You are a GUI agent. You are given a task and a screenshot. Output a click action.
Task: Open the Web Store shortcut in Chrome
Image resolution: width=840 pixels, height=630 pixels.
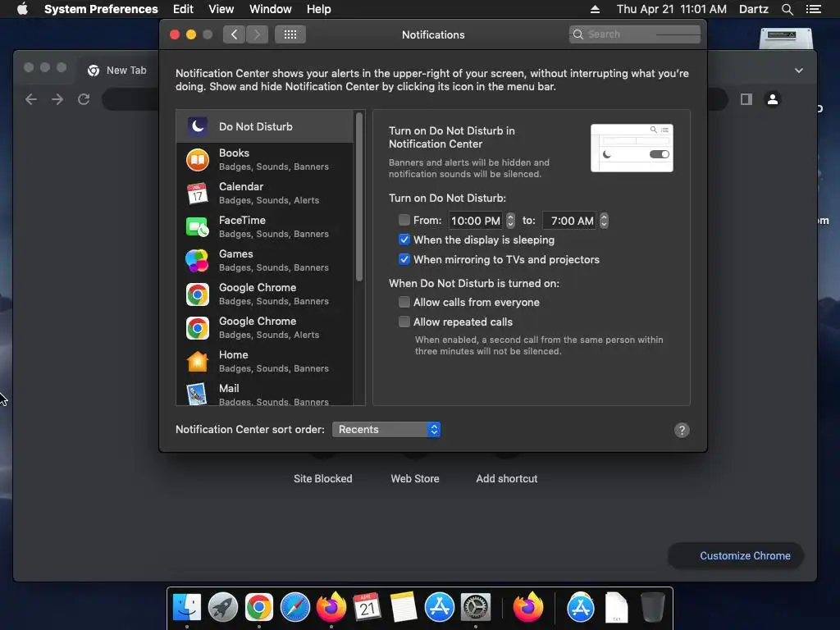(x=414, y=478)
